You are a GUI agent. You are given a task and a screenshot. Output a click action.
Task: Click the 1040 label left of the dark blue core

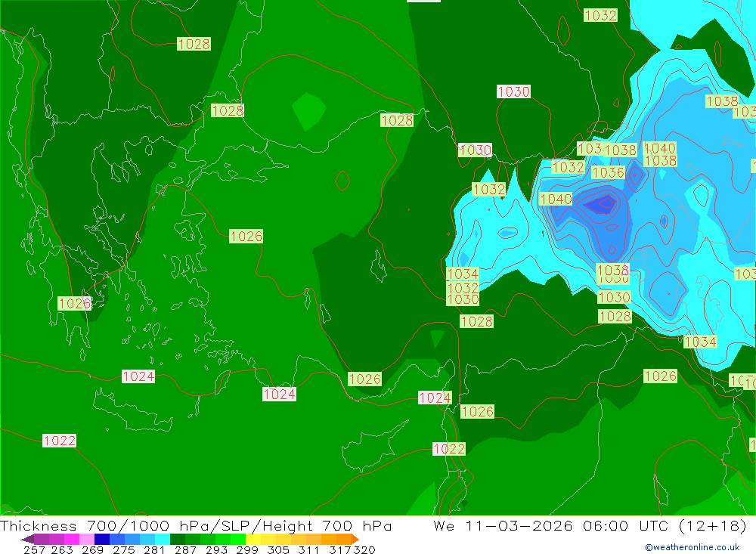pos(556,199)
